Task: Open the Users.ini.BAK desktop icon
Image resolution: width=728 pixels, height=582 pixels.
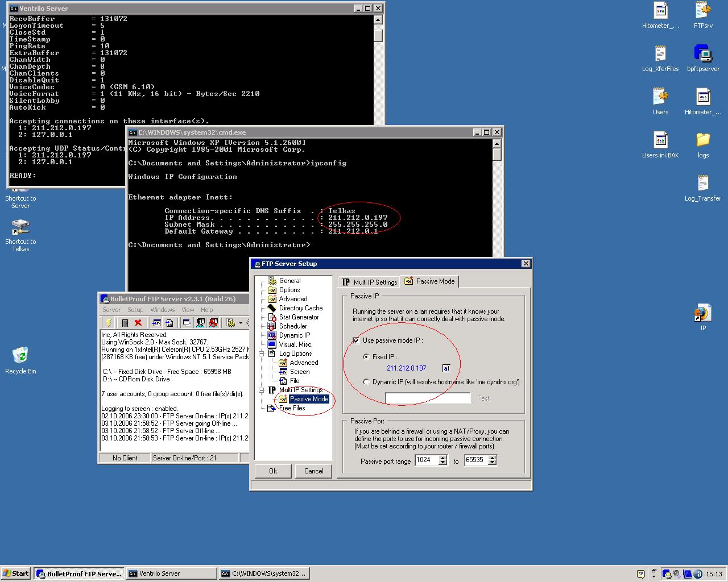Action: (x=660, y=144)
